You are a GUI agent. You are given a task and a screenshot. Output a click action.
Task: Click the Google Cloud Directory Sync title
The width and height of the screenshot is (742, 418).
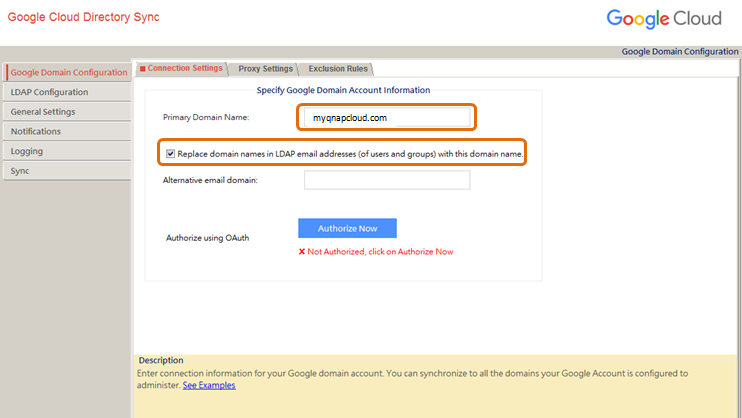(83, 17)
